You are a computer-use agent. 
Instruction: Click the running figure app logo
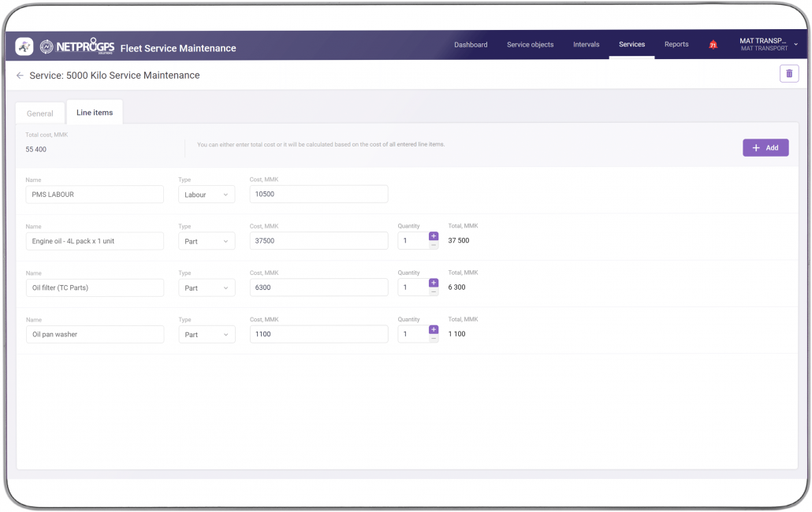(24, 46)
